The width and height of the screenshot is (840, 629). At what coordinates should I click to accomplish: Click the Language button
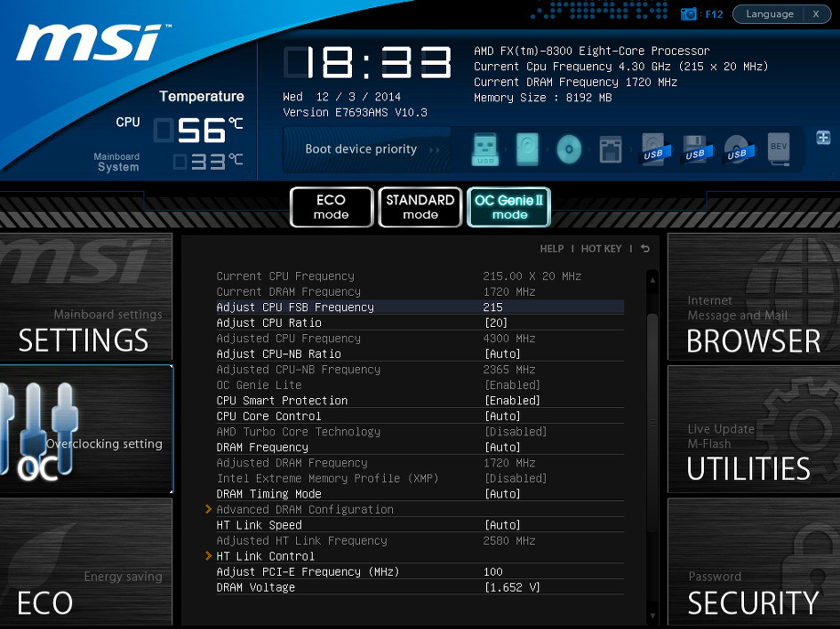(x=769, y=14)
